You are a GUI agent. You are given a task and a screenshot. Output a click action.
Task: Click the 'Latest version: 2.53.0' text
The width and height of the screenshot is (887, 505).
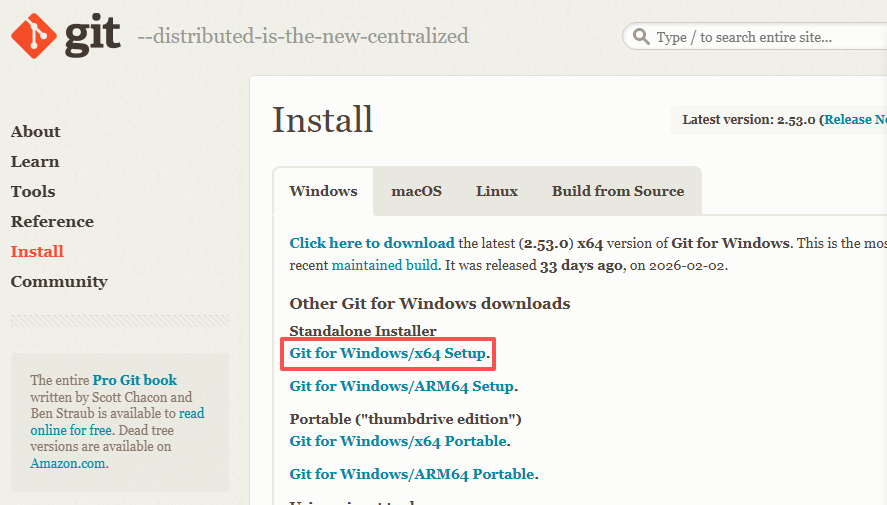tap(748, 120)
